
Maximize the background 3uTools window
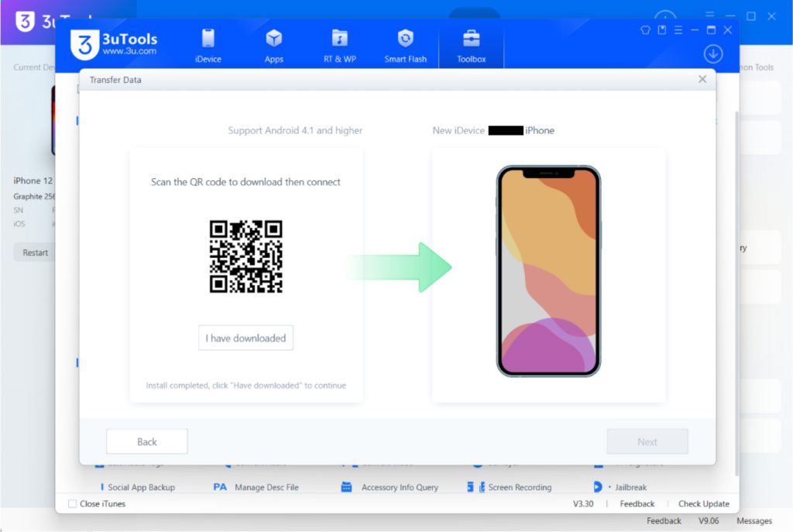click(751, 16)
